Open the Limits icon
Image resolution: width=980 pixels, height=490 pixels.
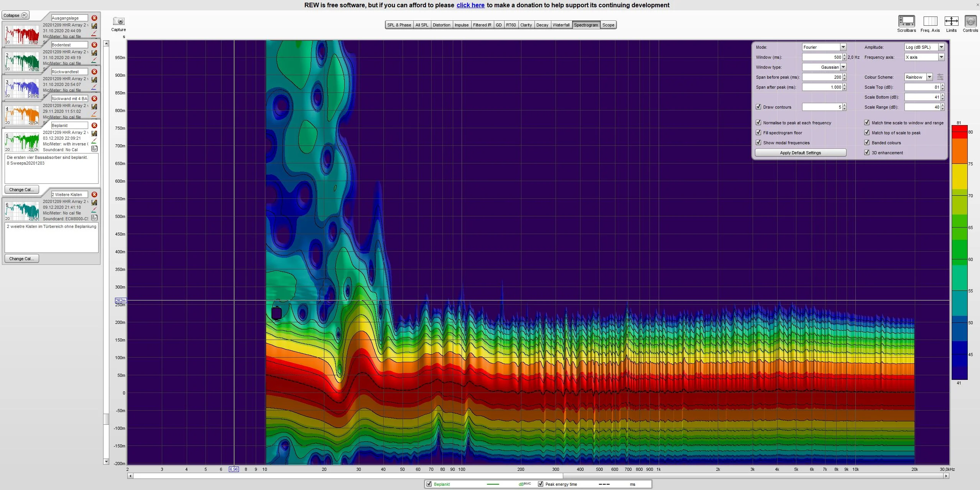[x=951, y=21]
